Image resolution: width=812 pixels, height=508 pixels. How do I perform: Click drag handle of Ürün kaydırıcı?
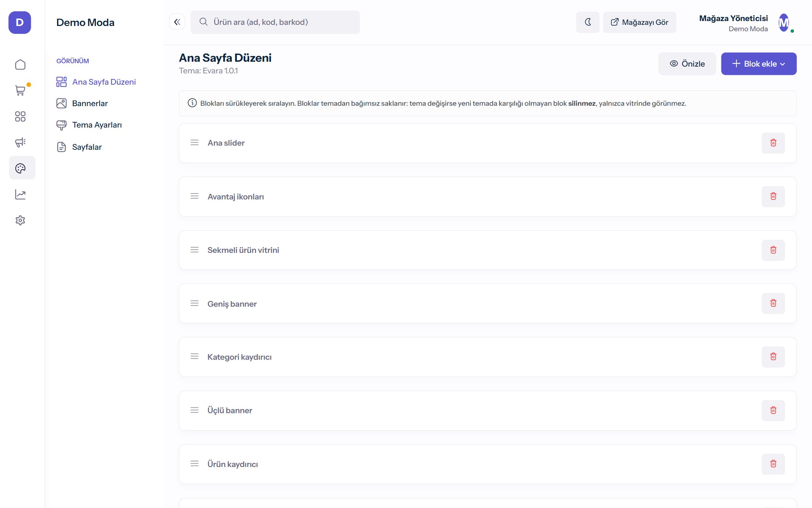[x=194, y=464]
